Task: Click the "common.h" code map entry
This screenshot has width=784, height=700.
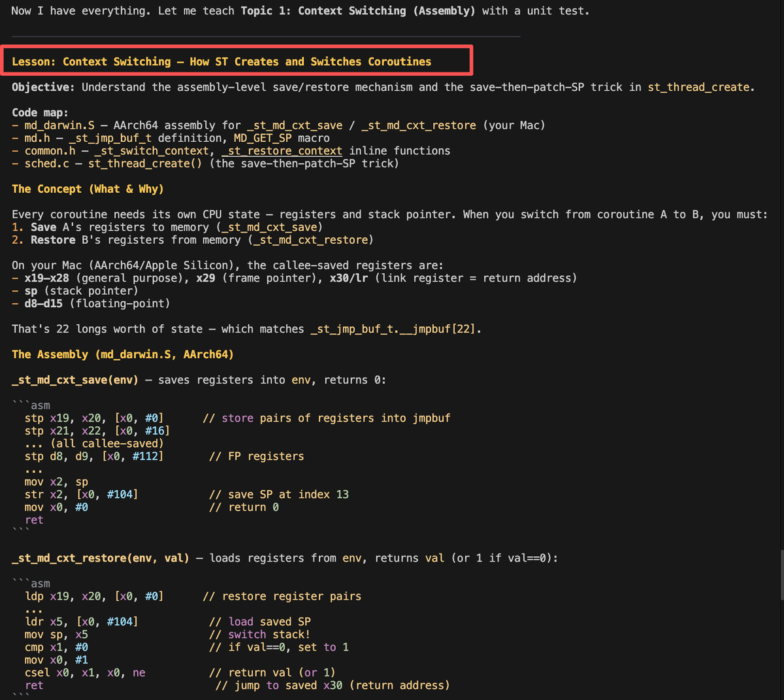Action: coord(50,151)
